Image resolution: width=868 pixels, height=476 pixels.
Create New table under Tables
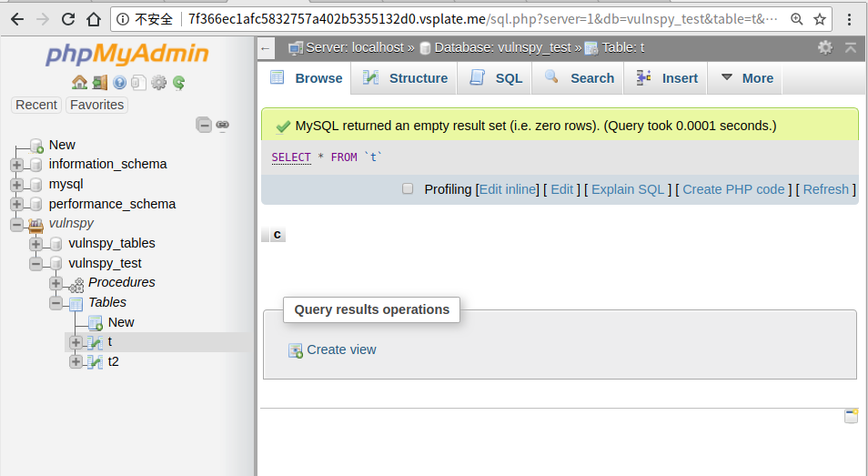(121, 323)
